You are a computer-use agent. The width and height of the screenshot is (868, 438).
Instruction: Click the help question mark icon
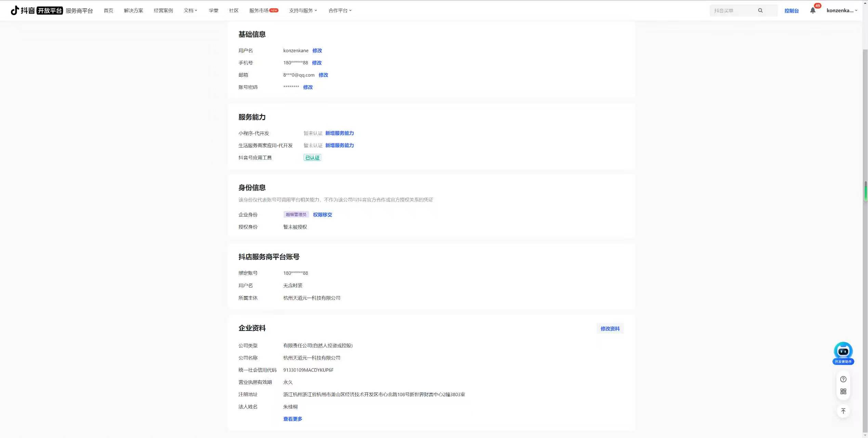843,379
